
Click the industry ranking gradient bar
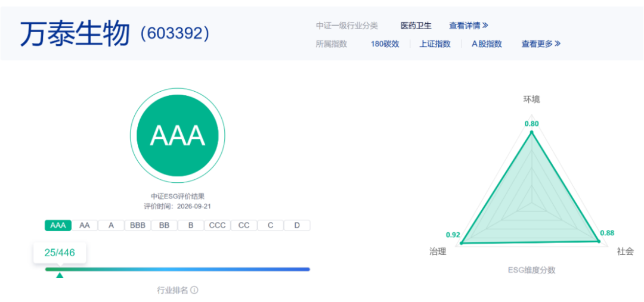[178, 269]
